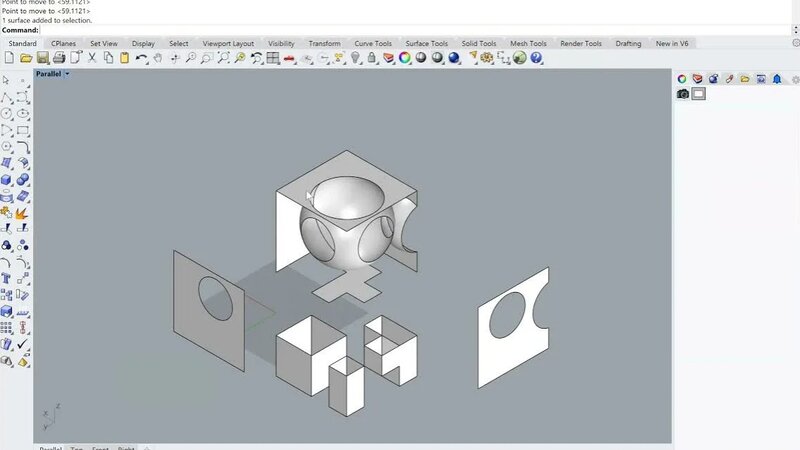800x450 pixels.
Task: Open the Visibility toolbar tab
Action: (281, 43)
